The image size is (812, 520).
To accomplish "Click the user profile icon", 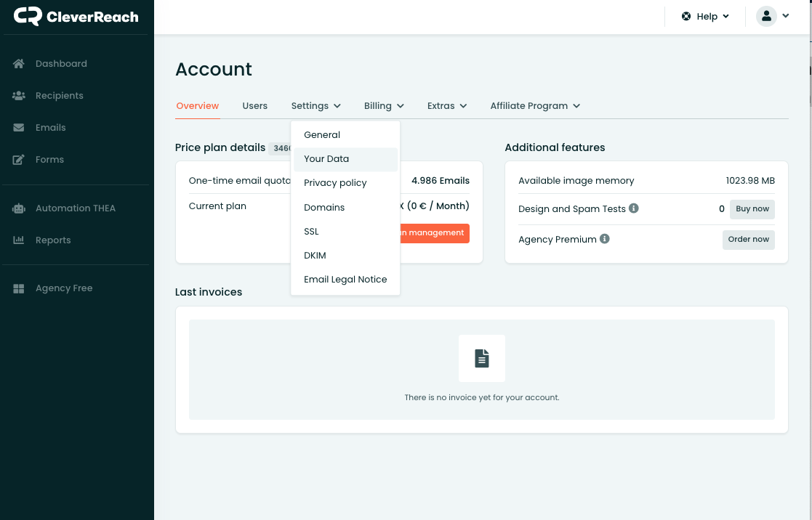I will coord(766,16).
